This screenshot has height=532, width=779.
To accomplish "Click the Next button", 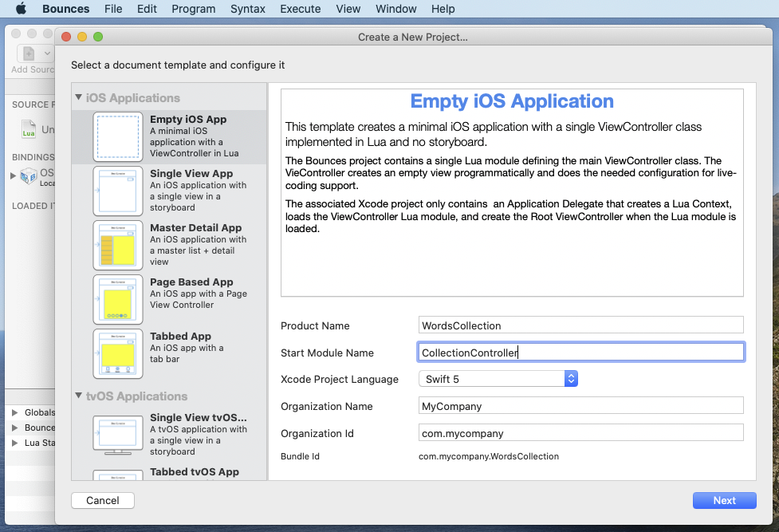I will [724, 501].
